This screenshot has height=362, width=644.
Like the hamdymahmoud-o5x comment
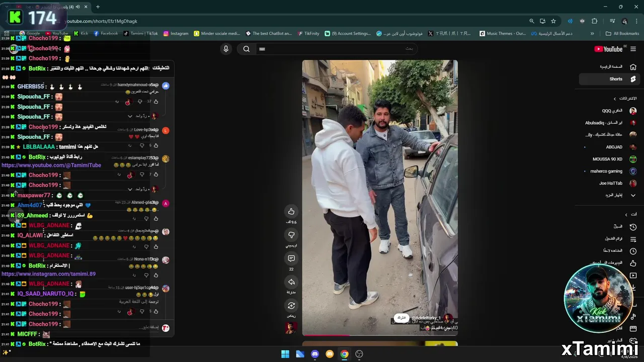156,102
